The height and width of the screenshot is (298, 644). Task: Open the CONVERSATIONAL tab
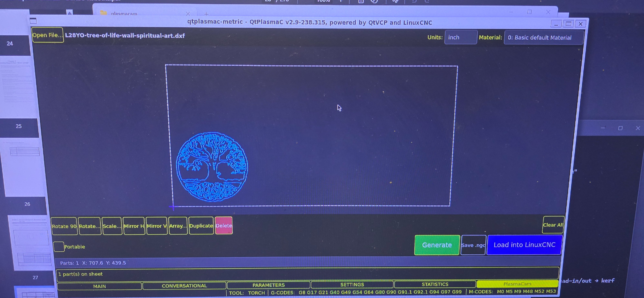(x=184, y=286)
